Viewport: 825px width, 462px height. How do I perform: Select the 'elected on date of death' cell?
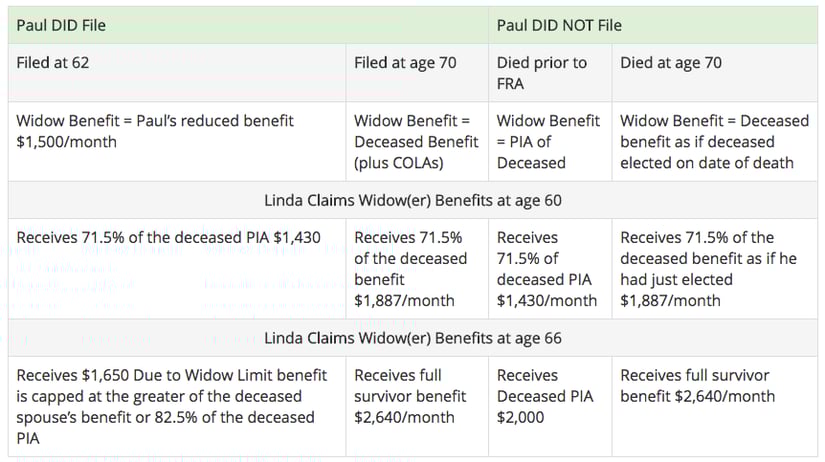(x=715, y=142)
